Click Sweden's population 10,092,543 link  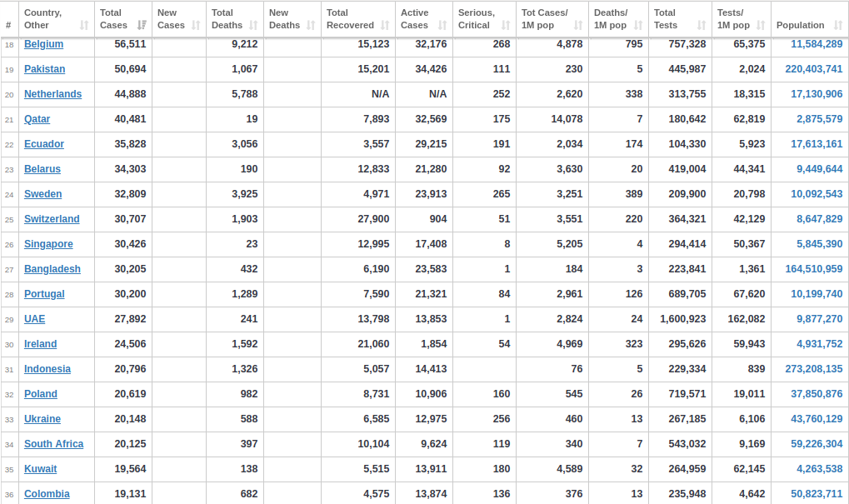[817, 194]
